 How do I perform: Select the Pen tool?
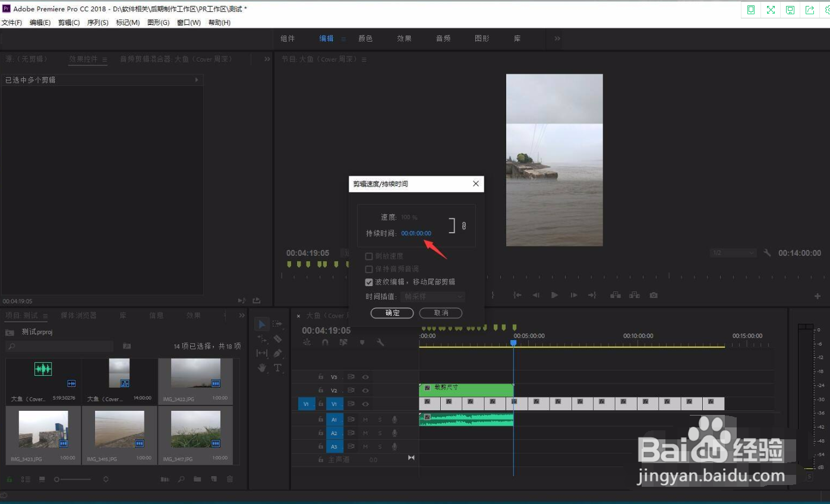277,353
